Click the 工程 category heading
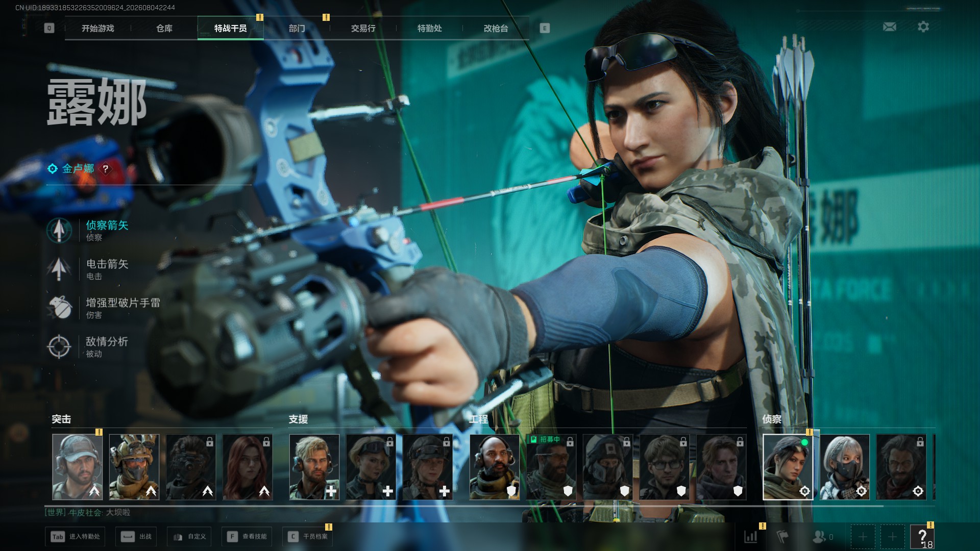This screenshot has height=551, width=980. pyautogui.click(x=479, y=419)
